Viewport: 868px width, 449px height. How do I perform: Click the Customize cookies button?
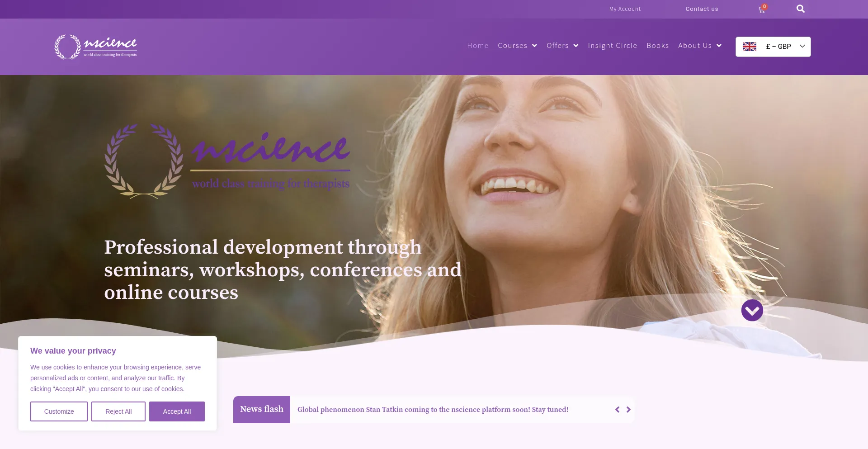tap(59, 411)
